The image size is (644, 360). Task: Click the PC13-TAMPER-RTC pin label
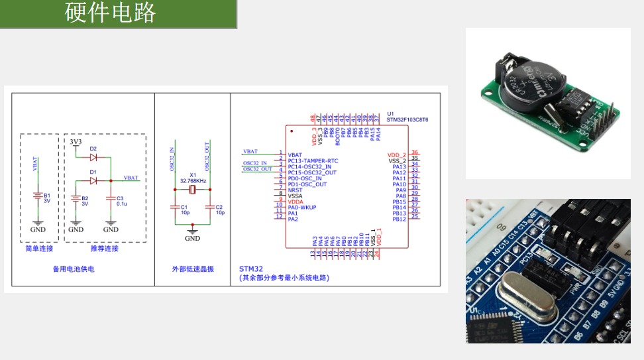[313, 161]
